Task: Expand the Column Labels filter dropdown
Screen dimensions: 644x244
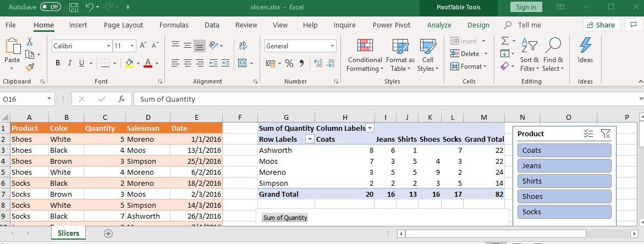Action: pos(370,128)
